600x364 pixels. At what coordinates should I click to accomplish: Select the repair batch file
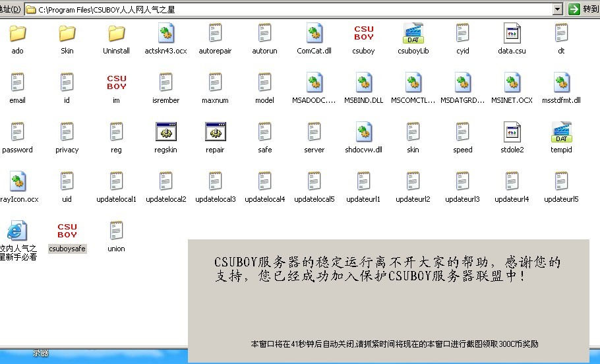coord(215,132)
